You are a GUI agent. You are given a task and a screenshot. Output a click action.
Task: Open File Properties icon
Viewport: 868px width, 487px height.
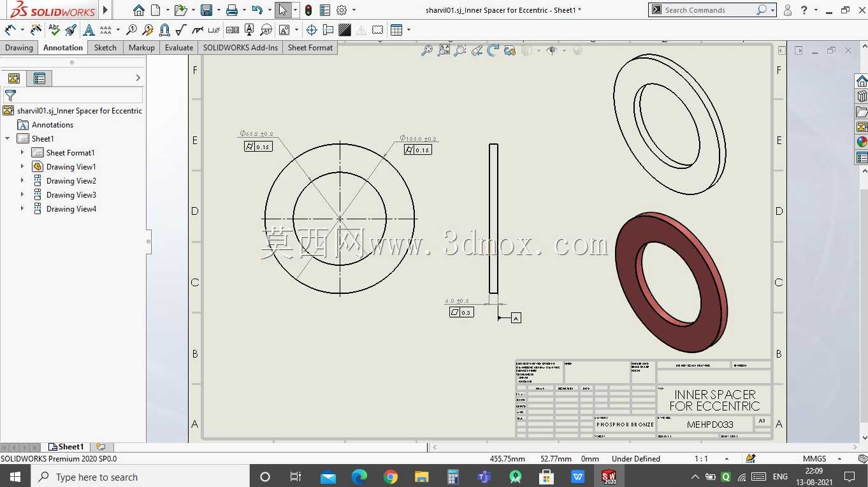pos(325,10)
